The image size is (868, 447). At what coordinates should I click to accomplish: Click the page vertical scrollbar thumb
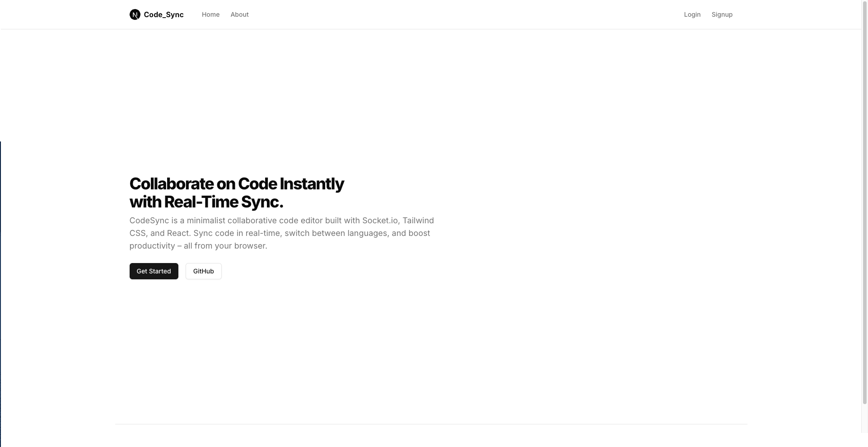click(864, 202)
